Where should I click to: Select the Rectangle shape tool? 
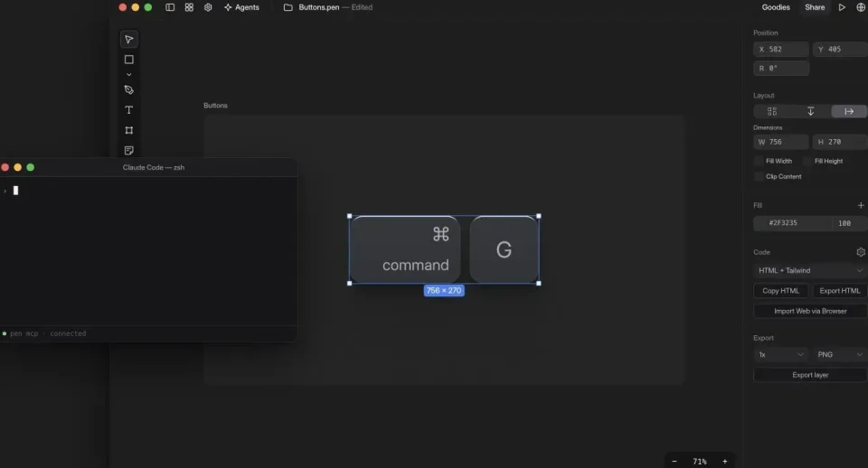tap(129, 60)
